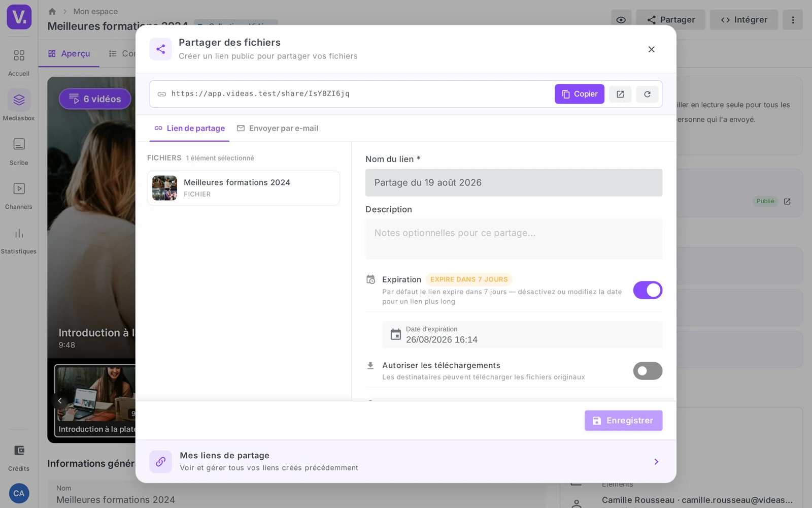812x508 pixels.
Task: Click the Enregistrer button
Action: tap(623, 421)
